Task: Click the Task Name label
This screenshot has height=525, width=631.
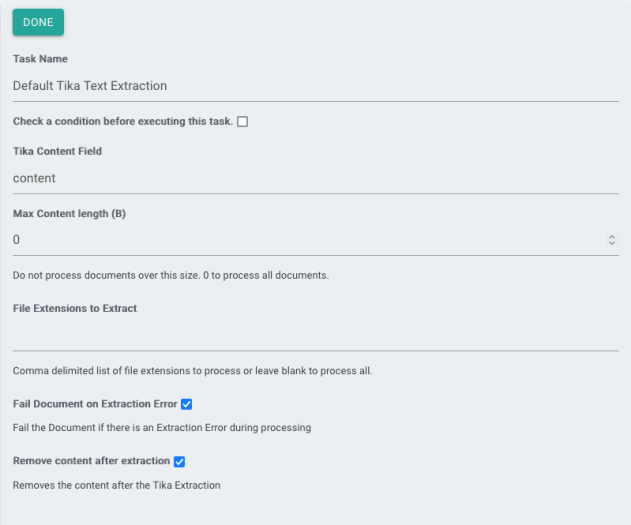Action: click(x=40, y=59)
